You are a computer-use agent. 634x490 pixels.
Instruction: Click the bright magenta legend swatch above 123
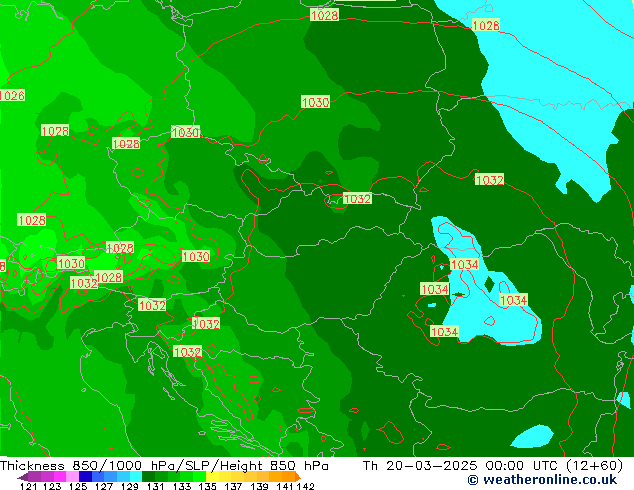click(60, 476)
